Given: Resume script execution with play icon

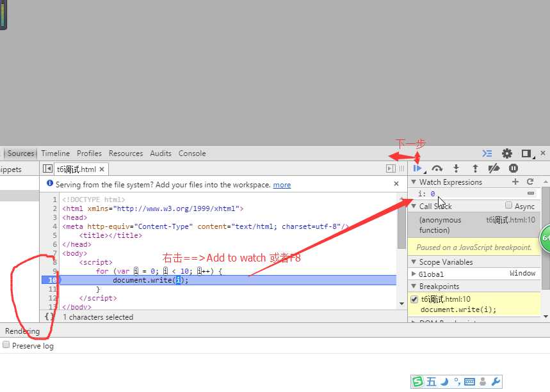Looking at the screenshot, I should [x=417, y=168].
